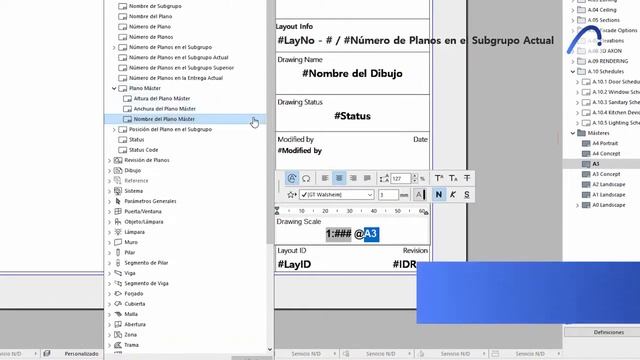Click the Forjado slab category icon

(118, 293)
